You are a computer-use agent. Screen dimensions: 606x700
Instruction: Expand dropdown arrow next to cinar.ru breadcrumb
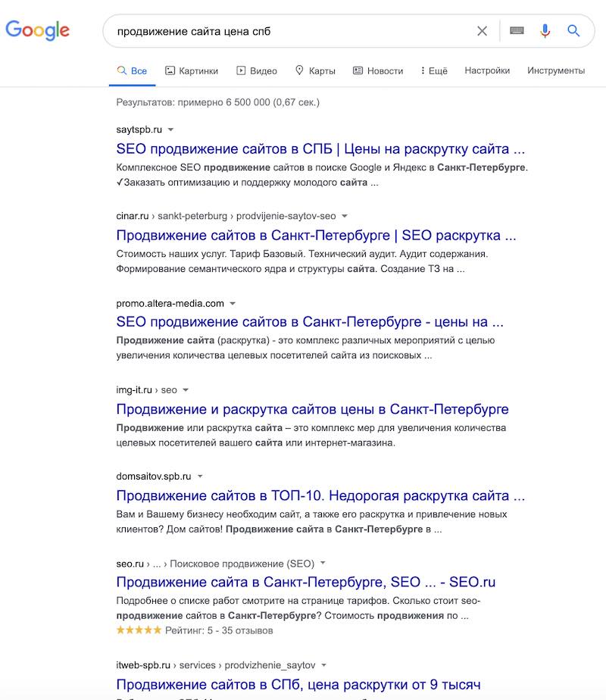coord(345,216)
